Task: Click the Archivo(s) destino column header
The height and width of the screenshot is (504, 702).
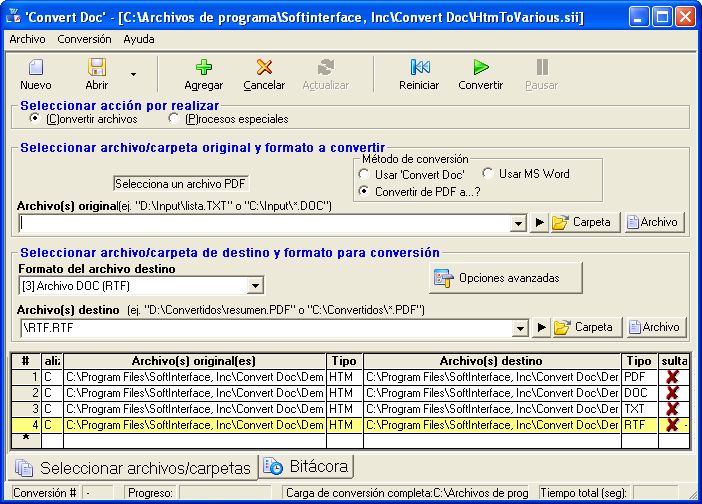Action: (x=492, y=361)
